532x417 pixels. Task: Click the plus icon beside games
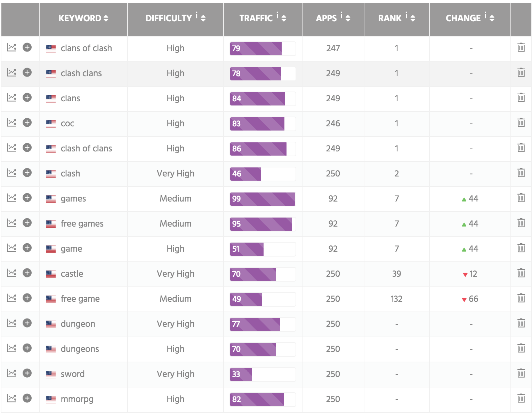(x=27, y=198)
